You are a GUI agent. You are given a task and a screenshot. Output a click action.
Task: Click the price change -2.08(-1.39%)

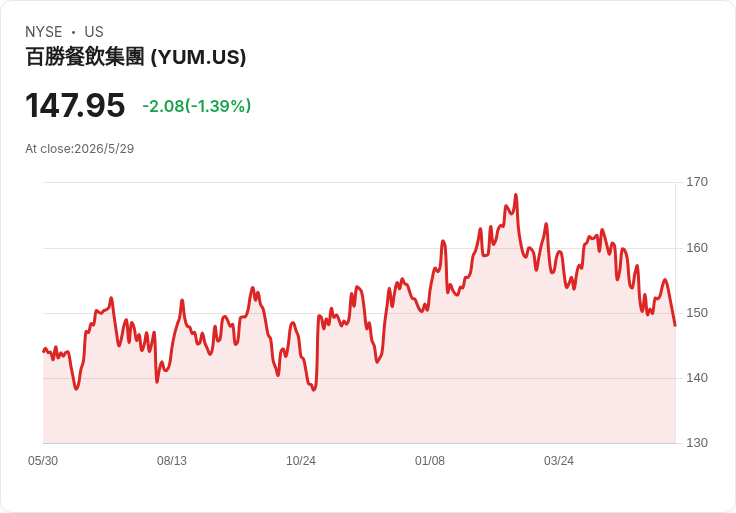pos(197,106)
